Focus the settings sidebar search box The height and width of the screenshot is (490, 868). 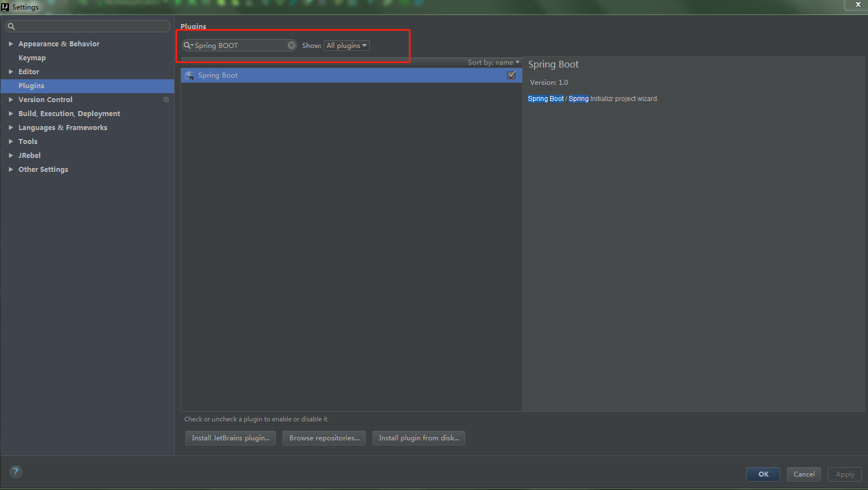pos(88,26)
